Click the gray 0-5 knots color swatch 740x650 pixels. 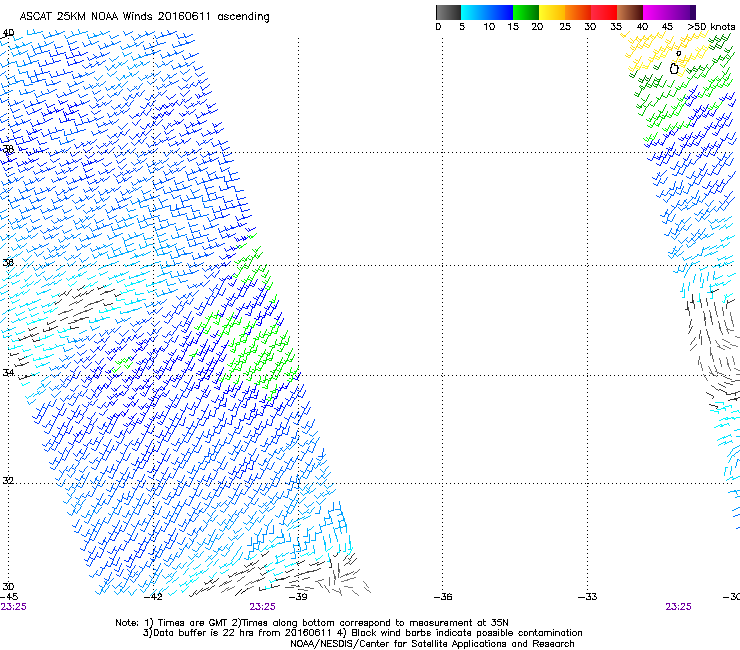click(448, 12)
